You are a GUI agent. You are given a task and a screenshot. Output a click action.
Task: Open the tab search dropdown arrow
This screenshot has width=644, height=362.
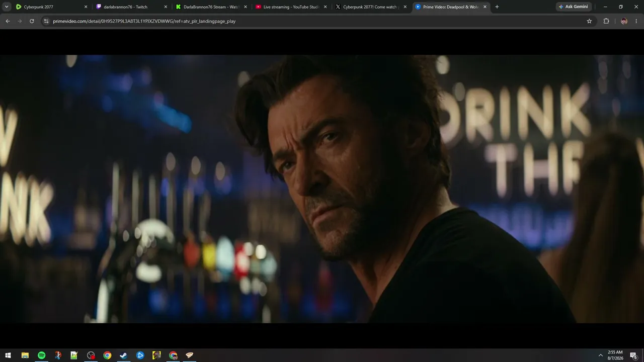(7, 7)
